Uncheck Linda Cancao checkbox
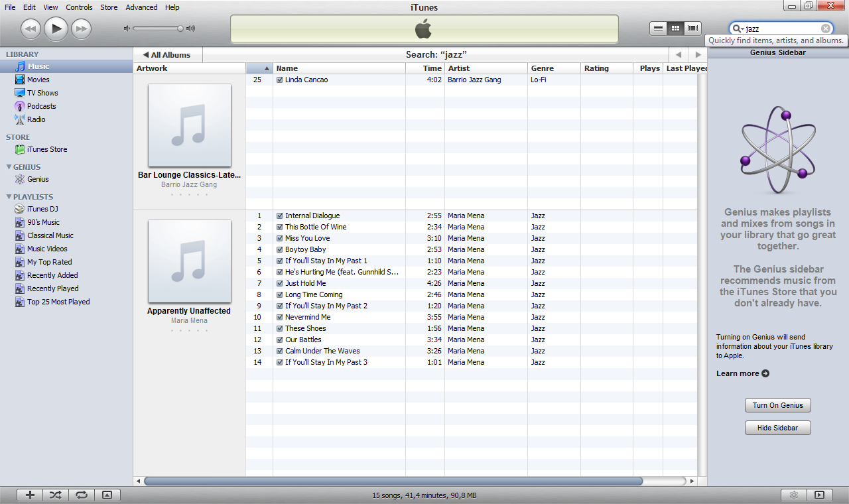 (x=280, y=80)
